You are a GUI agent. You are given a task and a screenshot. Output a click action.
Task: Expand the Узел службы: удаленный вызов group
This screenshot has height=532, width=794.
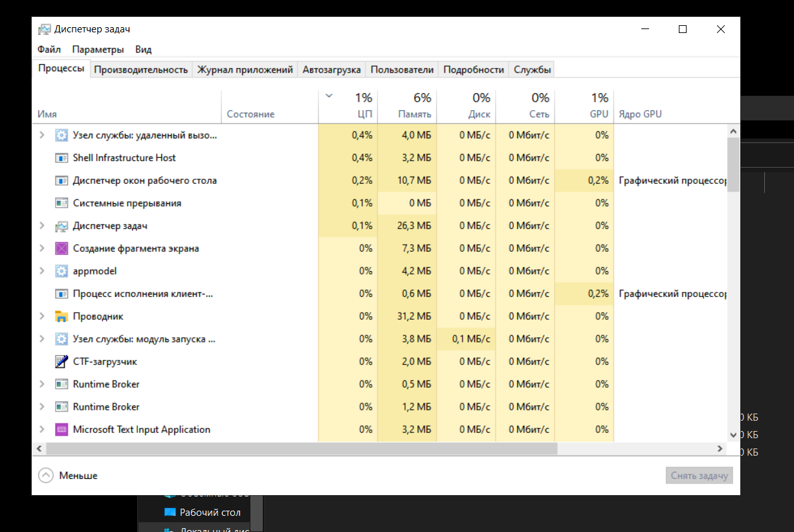42,135
